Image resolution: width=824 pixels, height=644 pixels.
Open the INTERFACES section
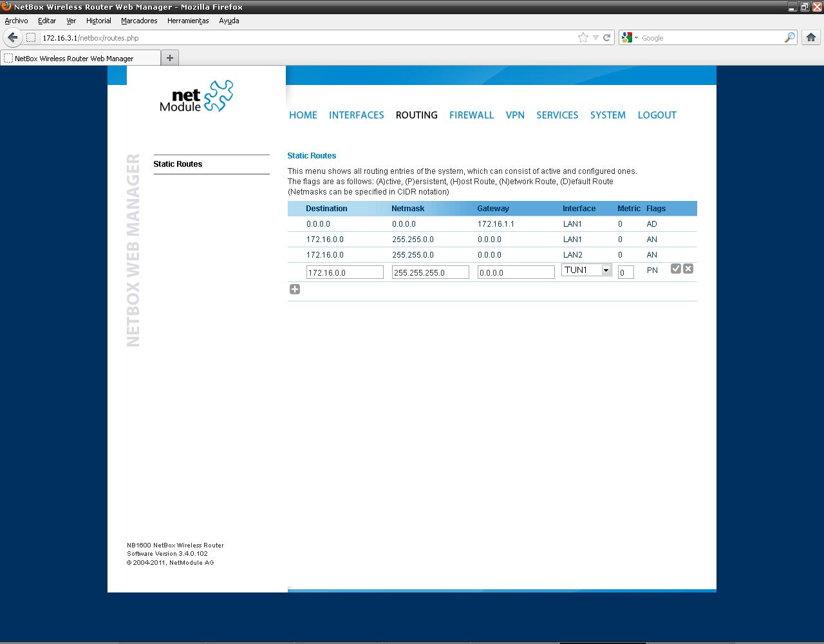point(357,115)
